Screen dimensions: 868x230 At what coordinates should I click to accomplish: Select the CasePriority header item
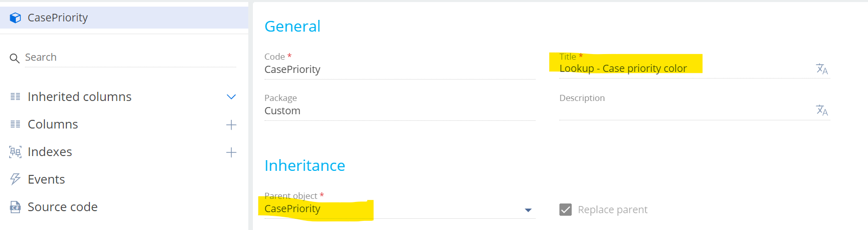[124, 18]
